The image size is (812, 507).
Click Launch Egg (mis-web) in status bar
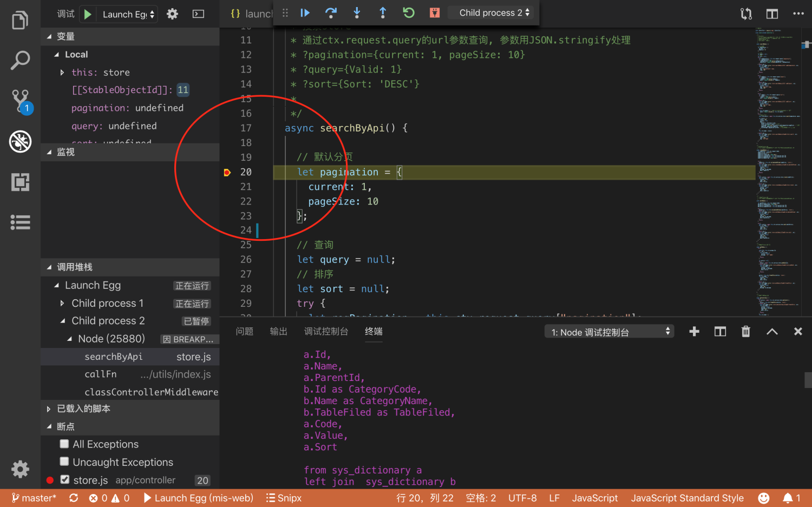(198, 498)
